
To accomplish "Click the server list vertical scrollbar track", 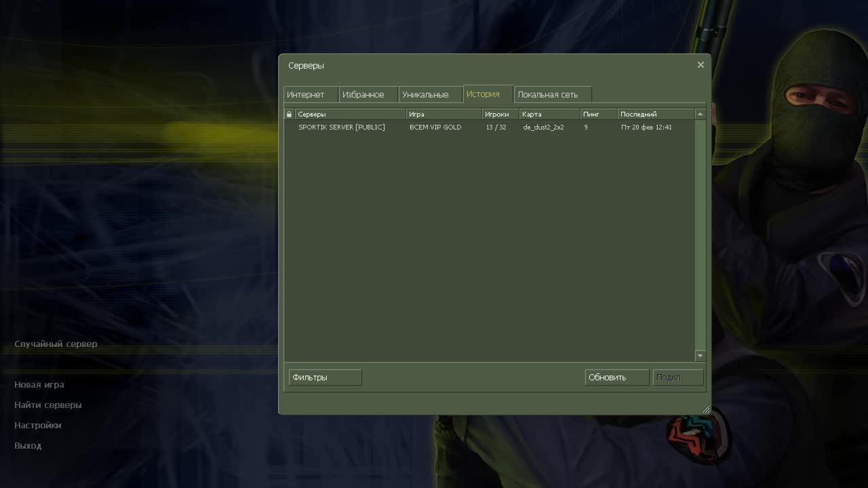I will point(701,235).
